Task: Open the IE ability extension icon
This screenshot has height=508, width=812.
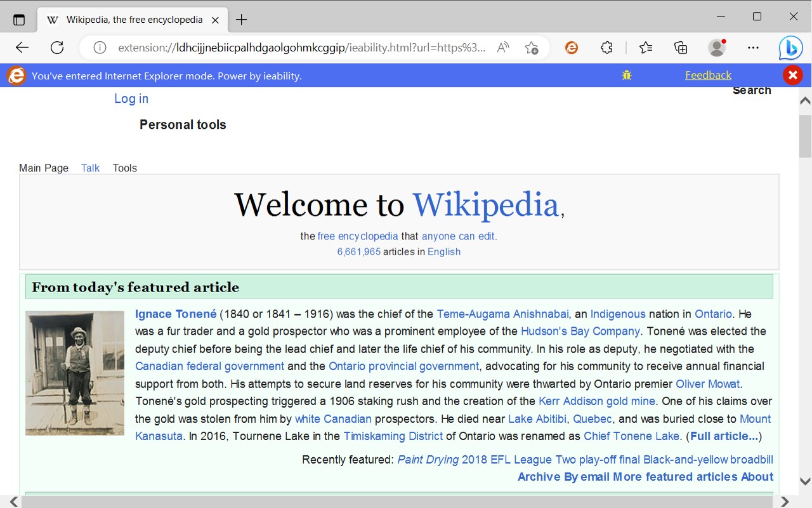Action: pos(572,48)
